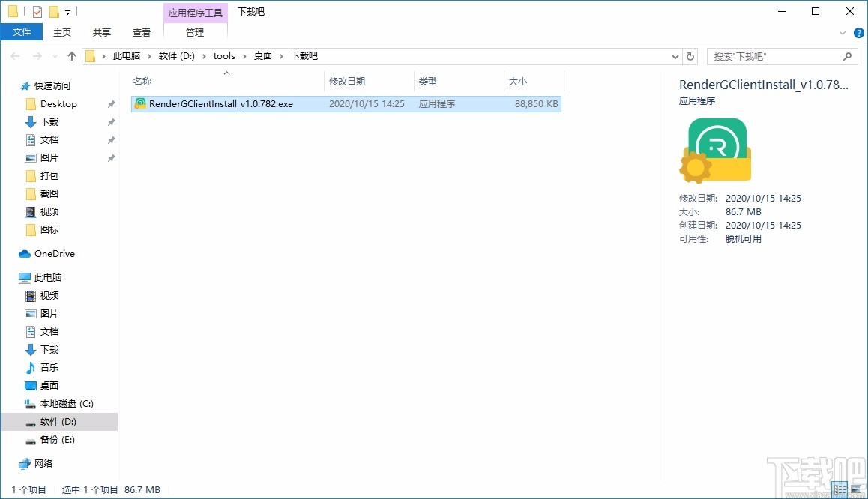The image size is (868, 499).
Task: Click the up-one-level arrow icon
Action: point(71,55)
